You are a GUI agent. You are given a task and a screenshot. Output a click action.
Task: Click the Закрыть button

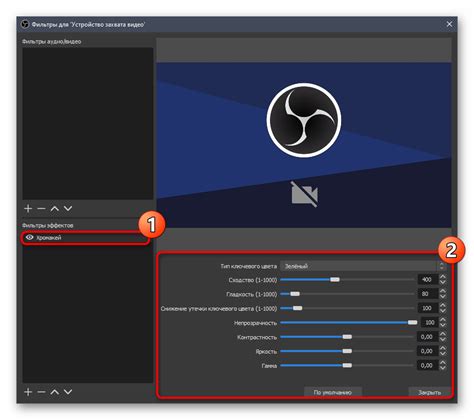coord(430,392)
